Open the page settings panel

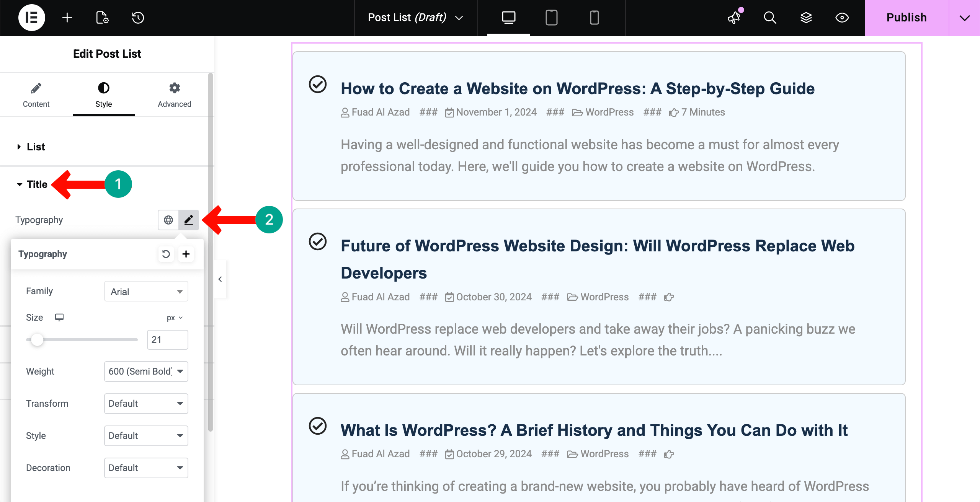point(101,18)
